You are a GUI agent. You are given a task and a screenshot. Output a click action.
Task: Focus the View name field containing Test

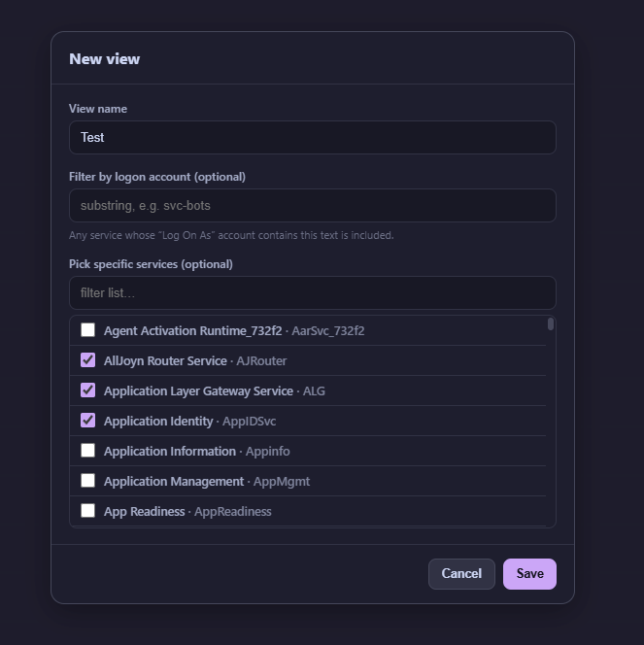313,137
